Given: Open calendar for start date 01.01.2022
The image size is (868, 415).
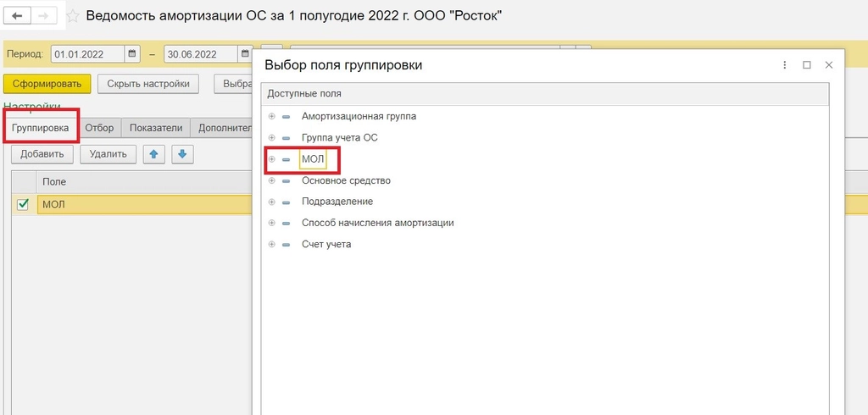Looking at the screenshot, I should (131, 54).
